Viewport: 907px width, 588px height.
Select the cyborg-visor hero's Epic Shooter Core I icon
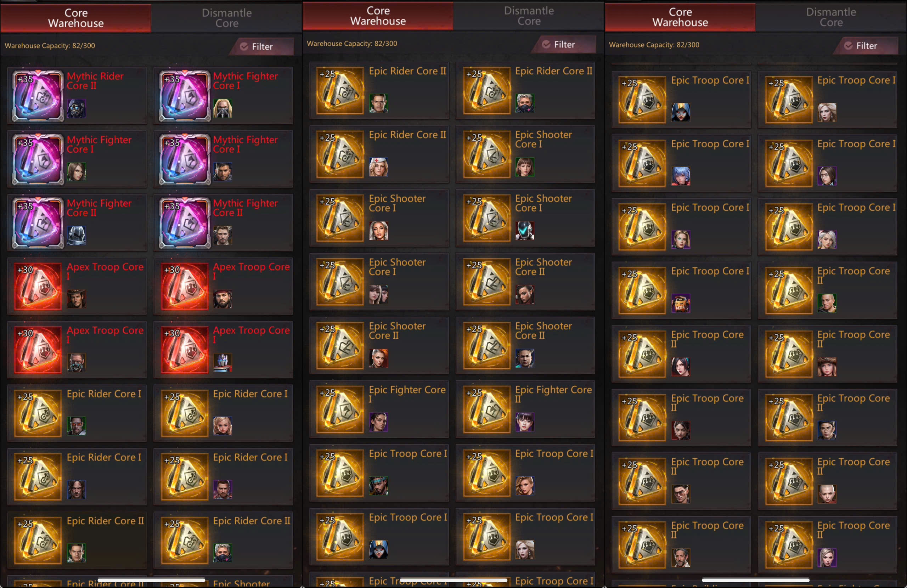[487, 217]
